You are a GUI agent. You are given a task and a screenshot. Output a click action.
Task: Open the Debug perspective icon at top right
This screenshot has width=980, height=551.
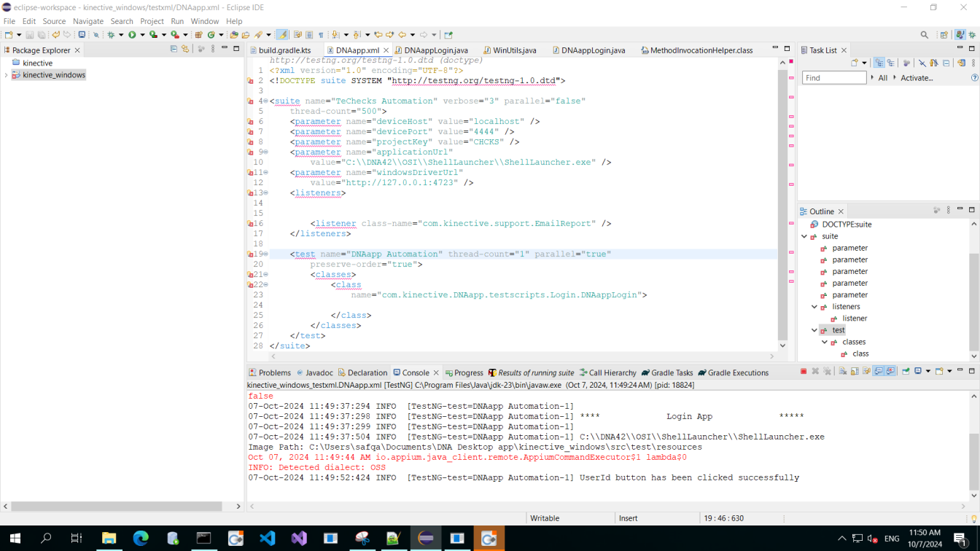click(973, 34)
